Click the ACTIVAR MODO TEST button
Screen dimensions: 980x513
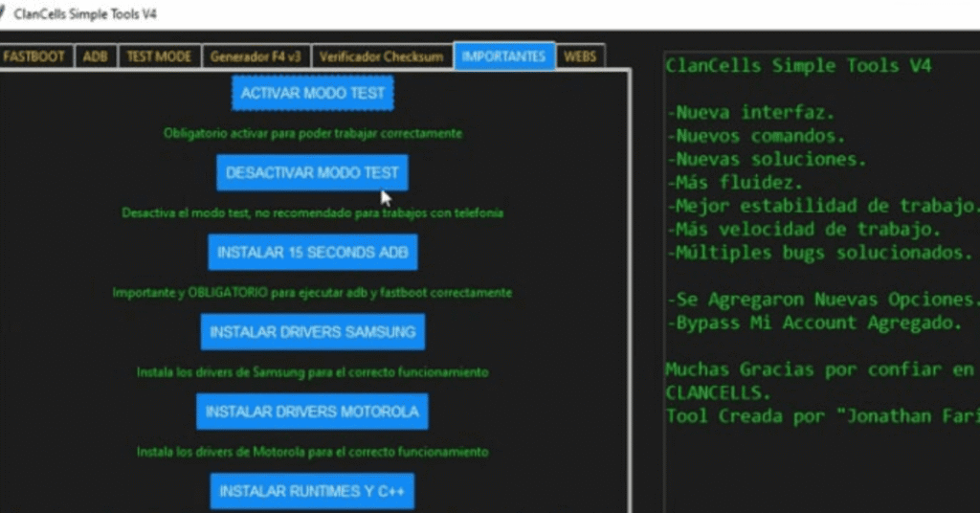[313, 93]
